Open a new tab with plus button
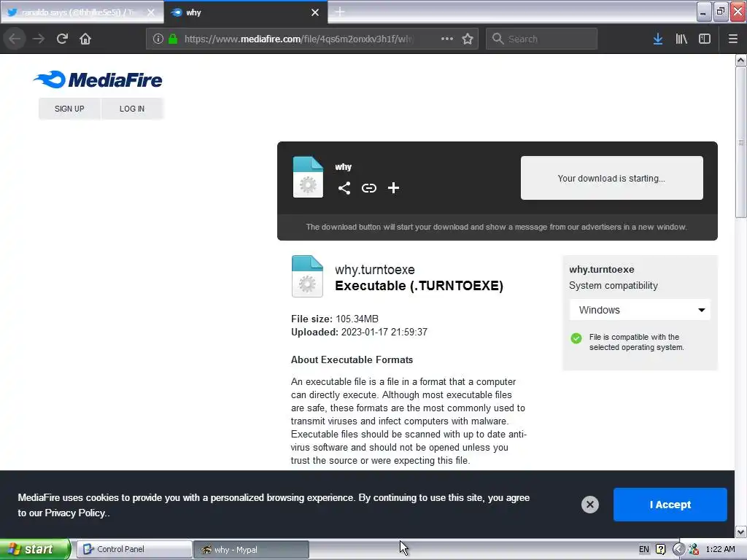The width and height of the screenshot is (747, 560). coord(340,12)
